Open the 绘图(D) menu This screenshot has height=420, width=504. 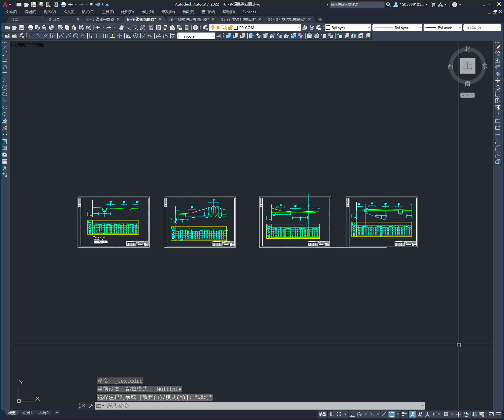coord(127,12)
